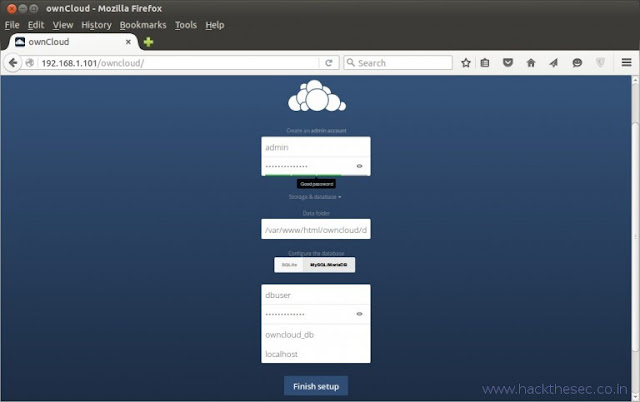The image size is (640, 402).
Task: Click the shield icon in toolbar
Action: click(600, 63)
